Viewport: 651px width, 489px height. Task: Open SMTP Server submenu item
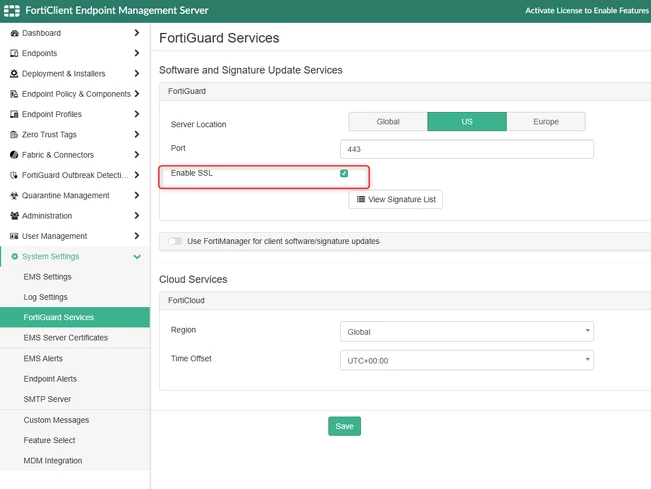pyautogui.click(x=75, y=399)
